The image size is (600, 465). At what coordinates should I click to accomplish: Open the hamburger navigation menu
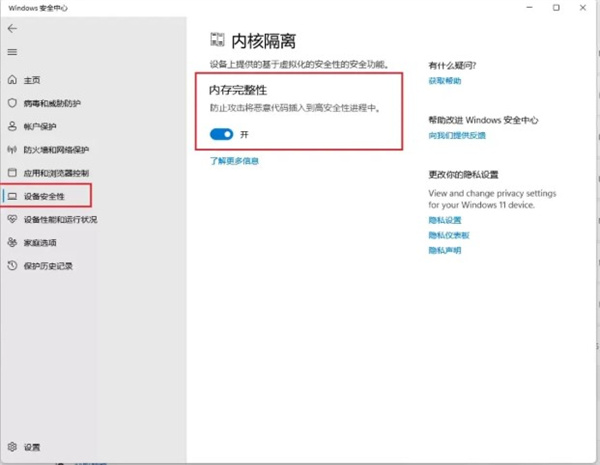pos(12,52)
